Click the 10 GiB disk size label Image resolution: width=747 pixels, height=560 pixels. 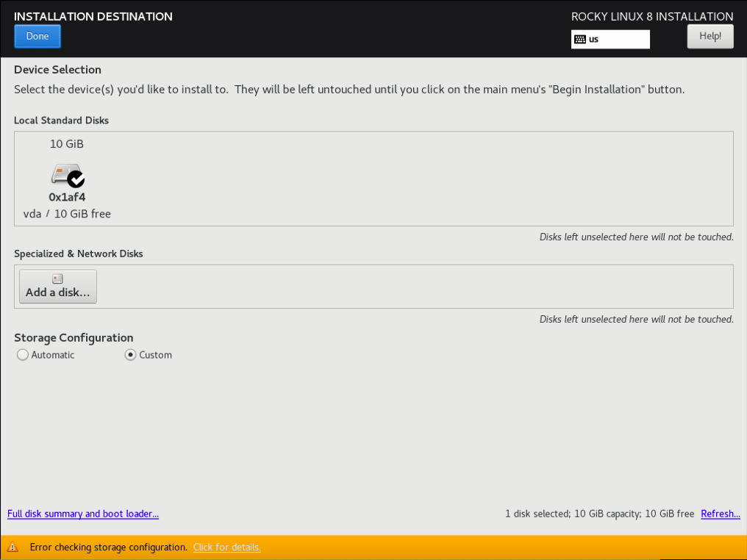pyautogui.click(x=67, y=144)
